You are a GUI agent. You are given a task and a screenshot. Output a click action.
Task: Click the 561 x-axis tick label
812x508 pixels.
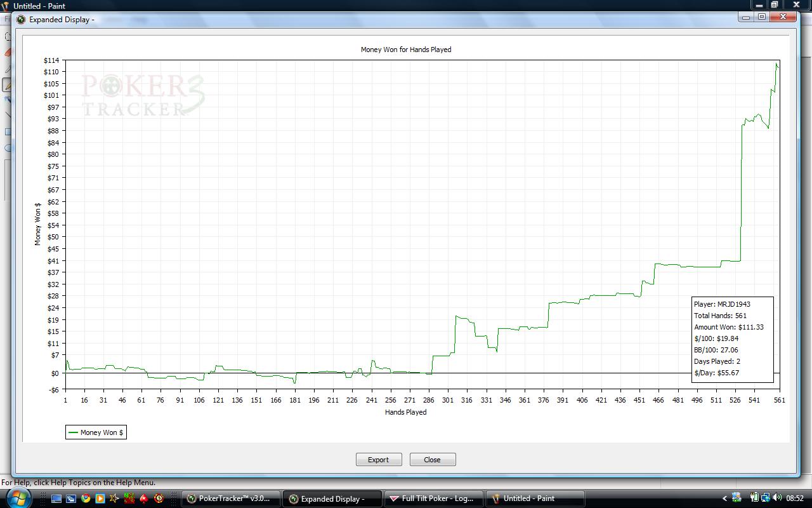pyautogui.click(x=779, y=400)
